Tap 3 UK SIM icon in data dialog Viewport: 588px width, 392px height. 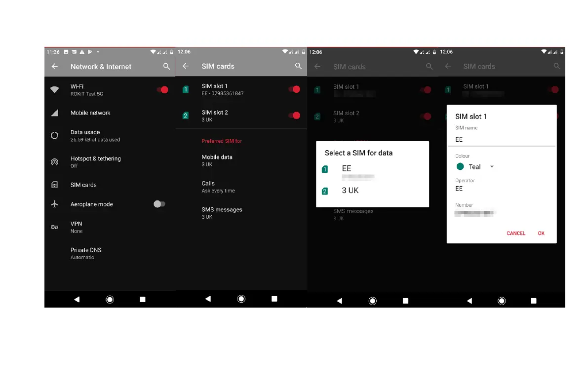click(325, 191)
